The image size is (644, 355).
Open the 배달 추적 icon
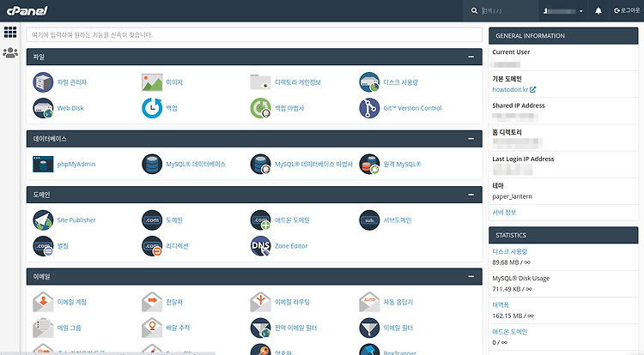coord(152,328)
